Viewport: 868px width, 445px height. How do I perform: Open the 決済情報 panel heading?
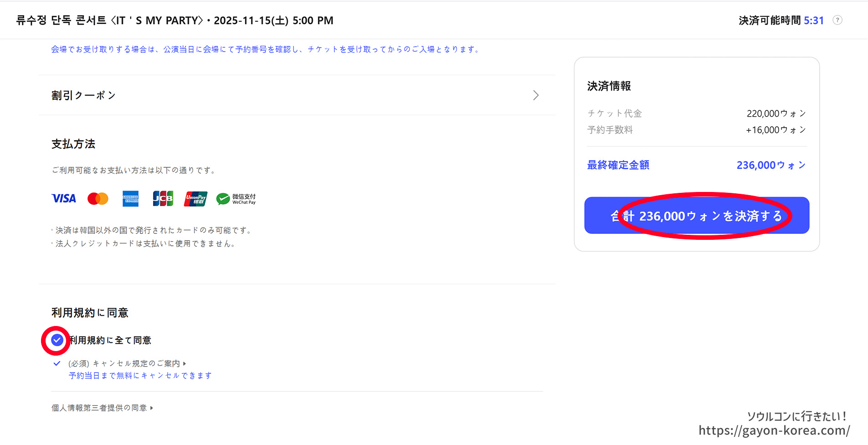[x=608, y=86]
